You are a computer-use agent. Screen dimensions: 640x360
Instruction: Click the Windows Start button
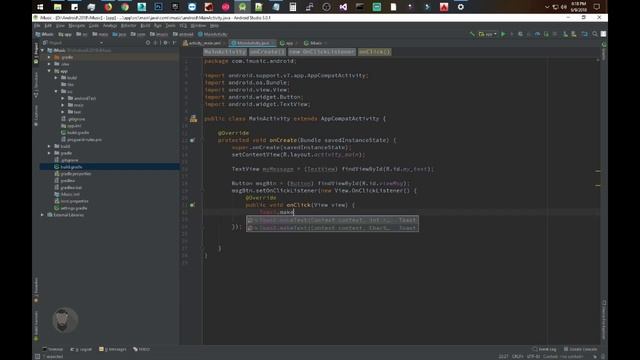click(x=40, y=7)
